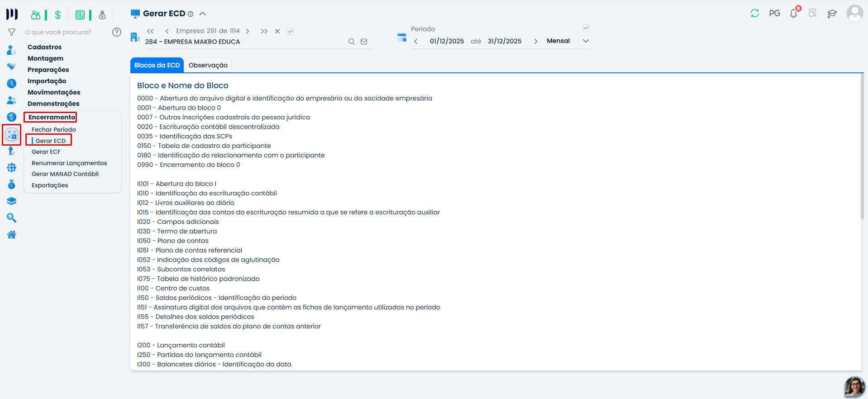Open the graduation cap training icon
The width and height of the screenshot is (868, 399).
point(832,14)
